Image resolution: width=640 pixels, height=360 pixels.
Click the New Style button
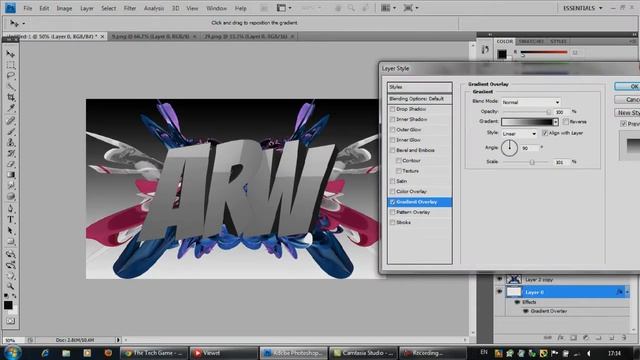point(627,113)
